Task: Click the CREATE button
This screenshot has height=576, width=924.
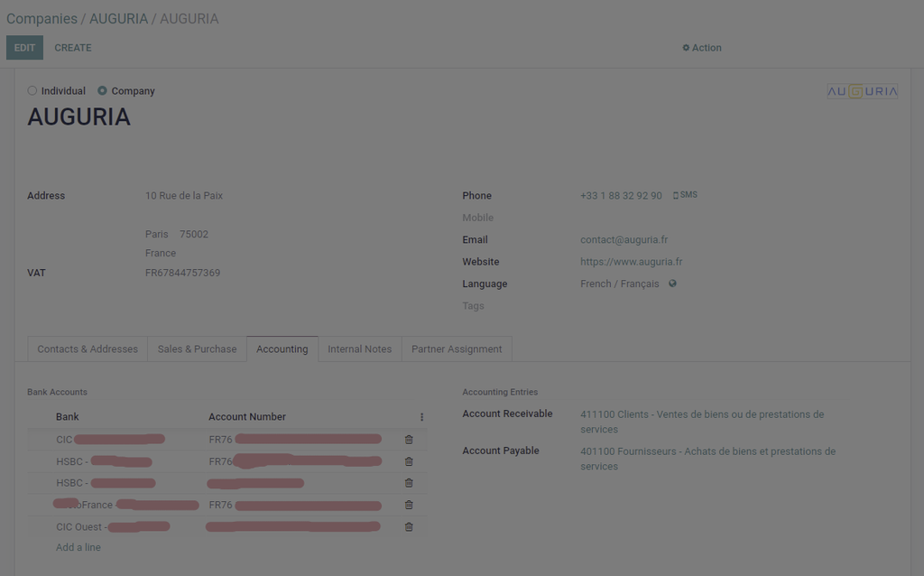Action: point(73,48)
